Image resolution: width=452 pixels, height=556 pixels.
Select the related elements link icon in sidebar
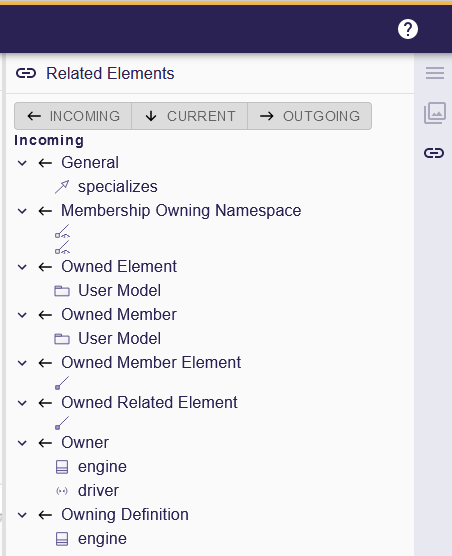pyautogui.click(x=434, y=153)
